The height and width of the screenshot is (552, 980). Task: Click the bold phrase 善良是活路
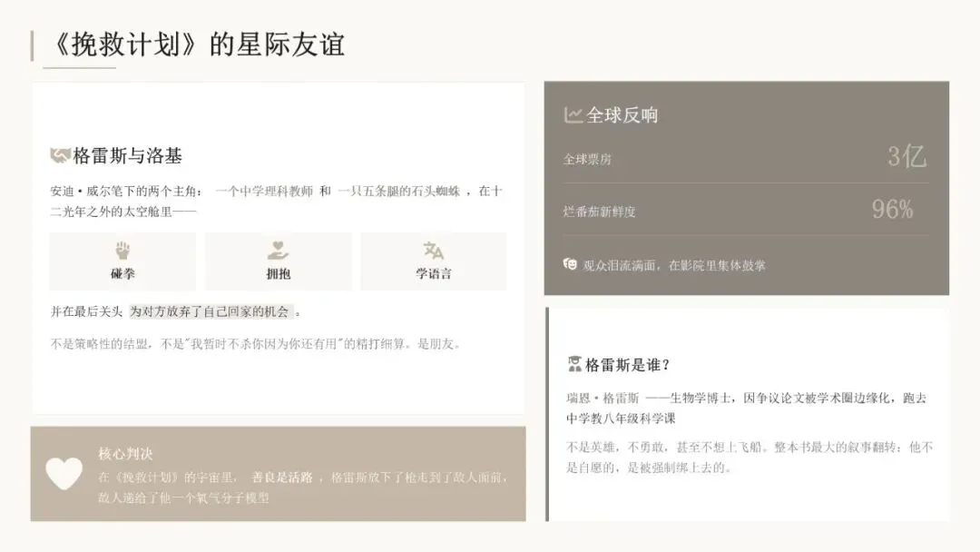point(282,477)
